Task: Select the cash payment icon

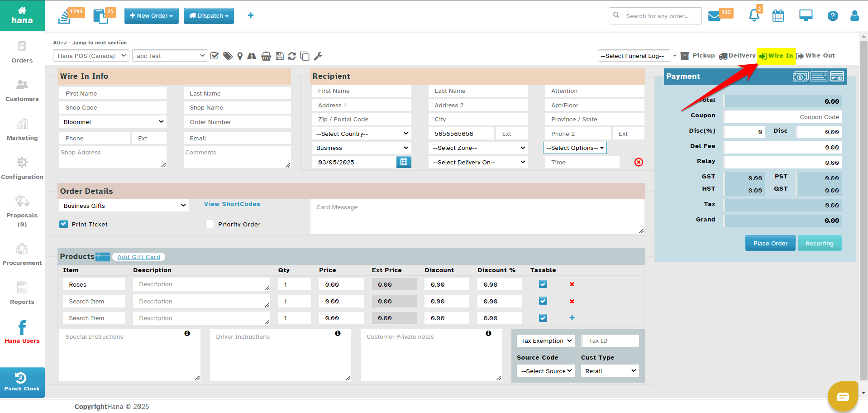Action: (801, 77)
